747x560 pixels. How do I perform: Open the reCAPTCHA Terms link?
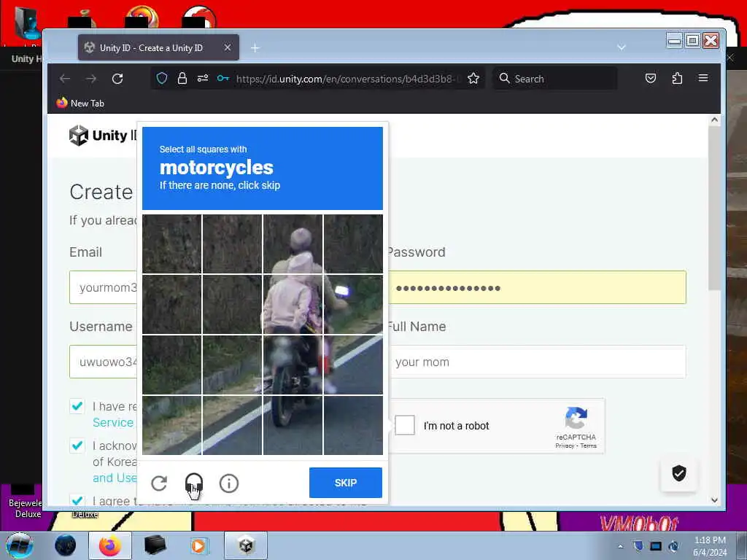pyautogui.click(x=589, y=446)
